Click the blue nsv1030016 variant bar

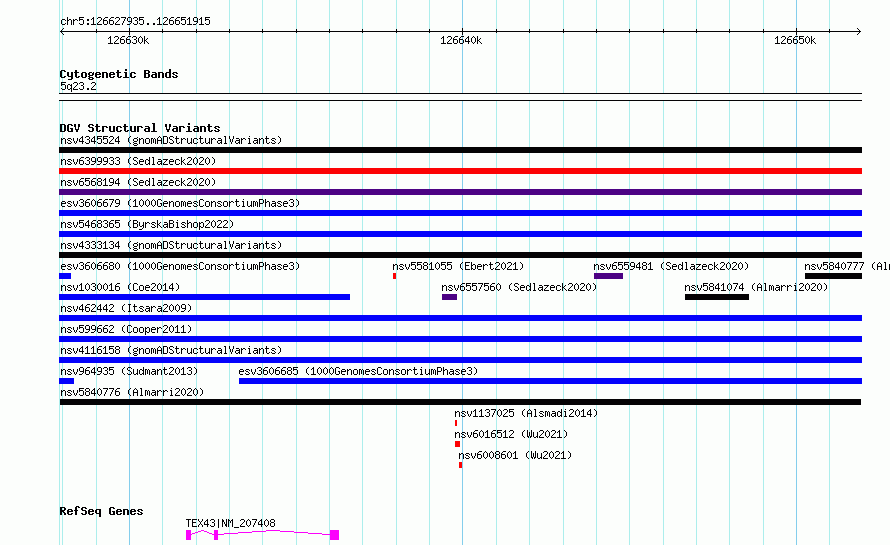pyautogui.click(x=204, y=297)
